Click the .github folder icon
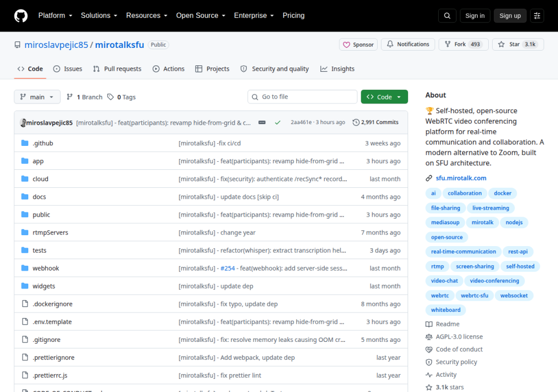Image resolution: width=558 pixels, height=392 pixels. coord(25,143)
